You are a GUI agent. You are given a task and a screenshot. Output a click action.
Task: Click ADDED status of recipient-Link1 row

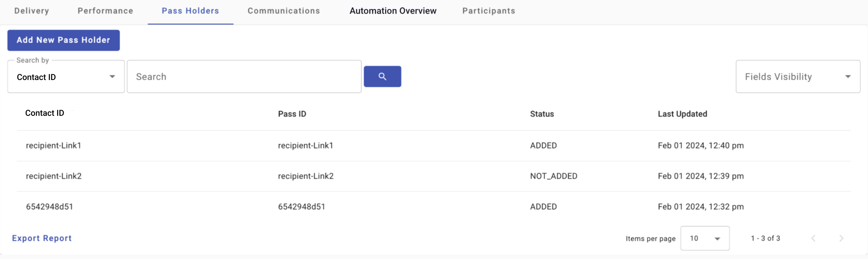[x=543, y=145]
